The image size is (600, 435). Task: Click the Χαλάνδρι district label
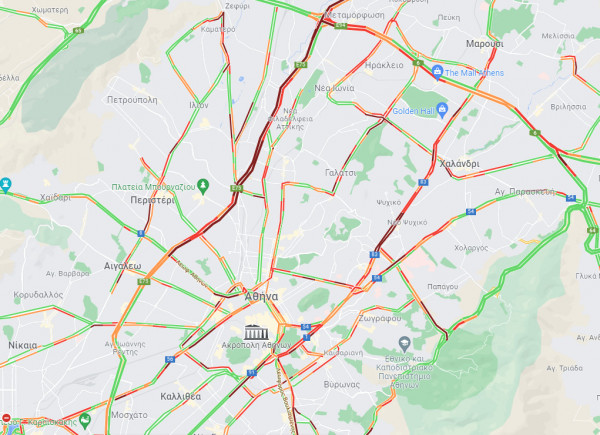pyautogui.click(x=459, y=164)
